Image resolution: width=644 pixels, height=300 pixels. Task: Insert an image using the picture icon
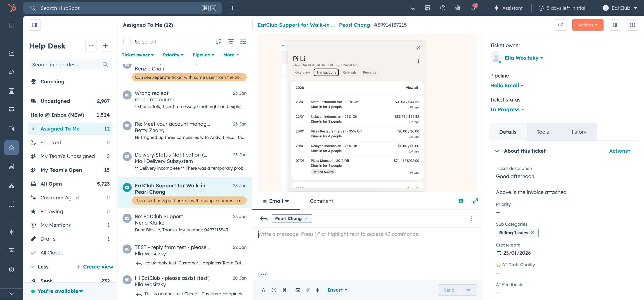(298, 290)
